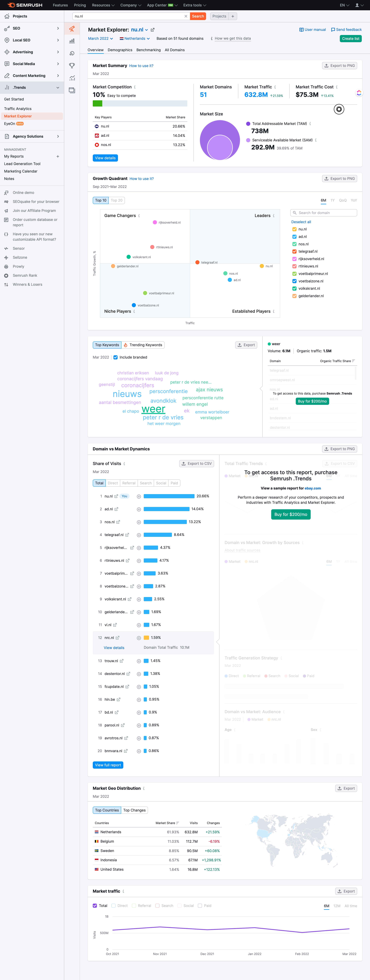Open the settings gear widget
The height and width of the screenshot is (980, 370).
coord(339,109)
